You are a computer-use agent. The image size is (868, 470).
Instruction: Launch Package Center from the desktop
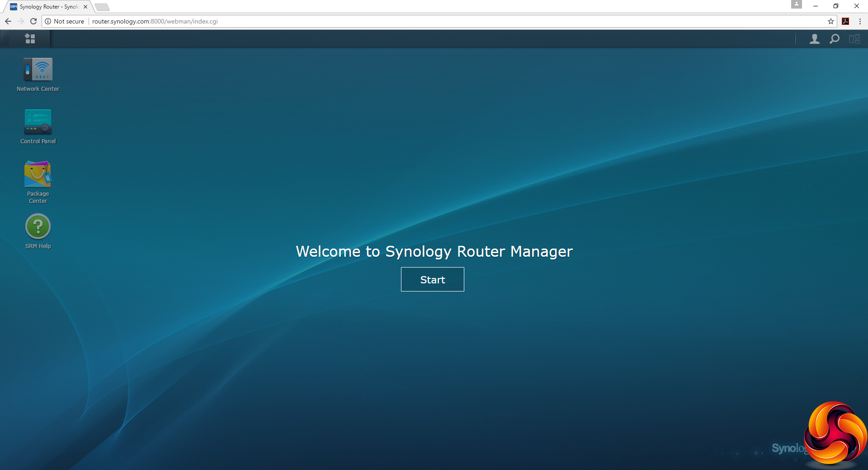tap(38, 182)
